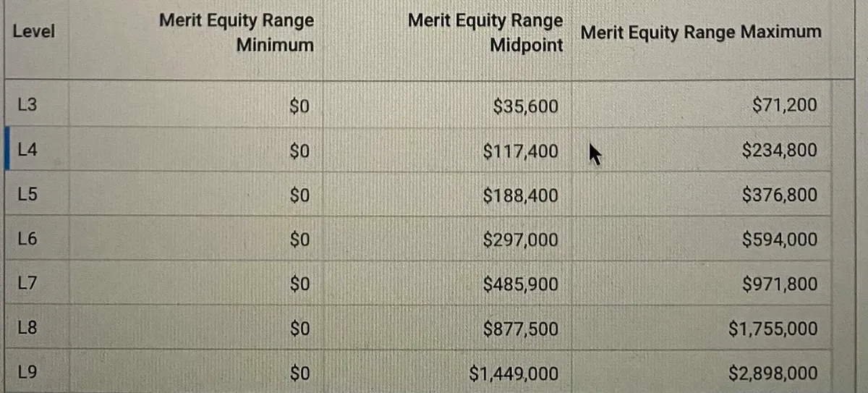The height and width of the screenshot is (393, 868).
Task: Click the $35,600 midpoint cell
Action: (525, 106)
